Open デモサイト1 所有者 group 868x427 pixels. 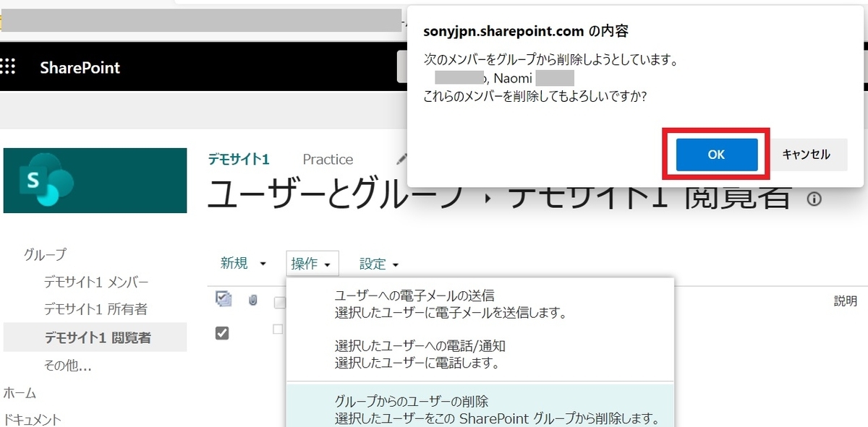(x=95, y=309)
